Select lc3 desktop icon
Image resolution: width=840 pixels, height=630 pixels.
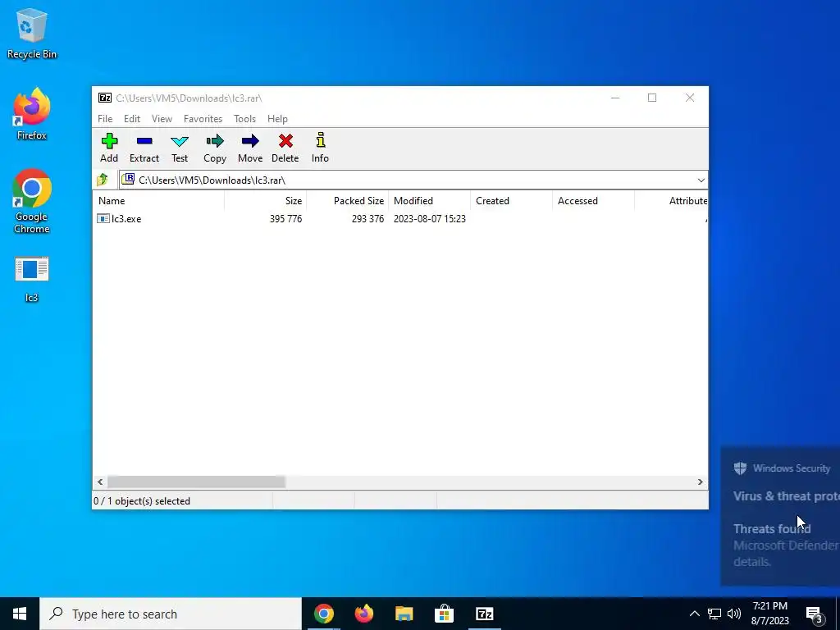pos(32,280)
